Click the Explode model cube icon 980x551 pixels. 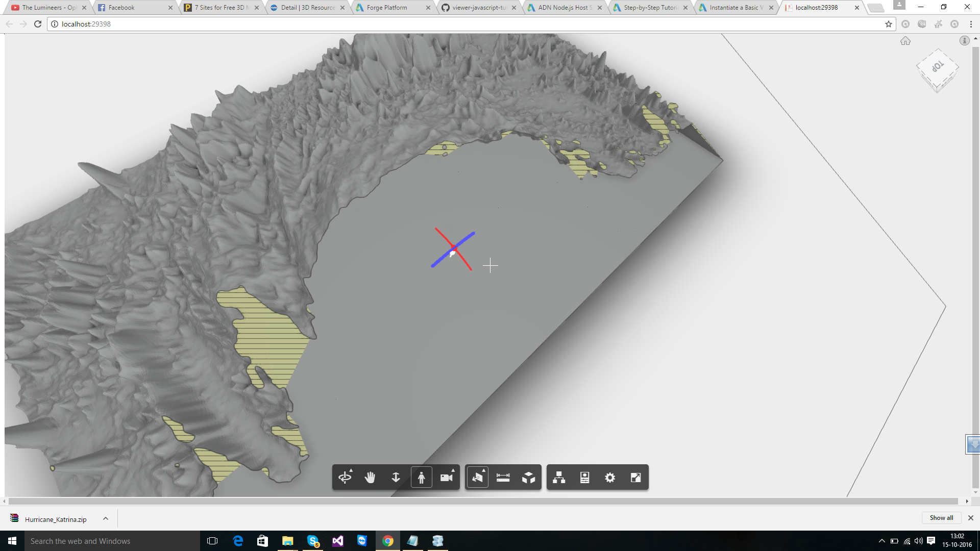click(x=529, y=478)
